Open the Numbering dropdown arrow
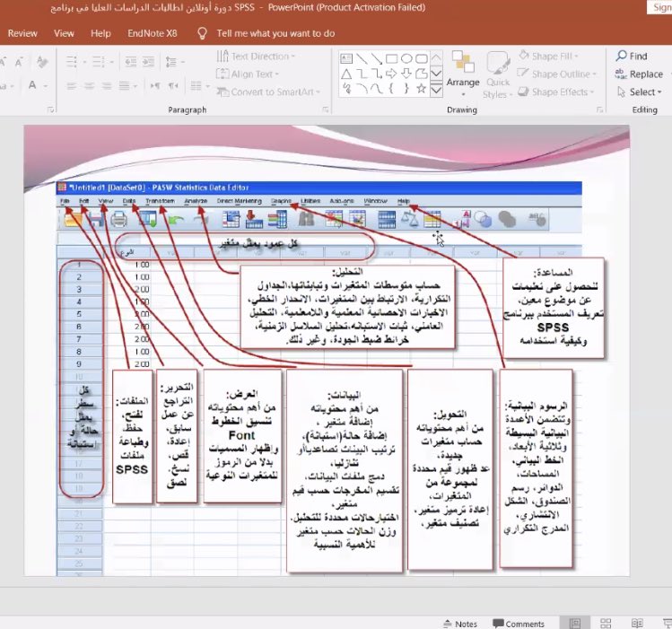 pos(111,63)
